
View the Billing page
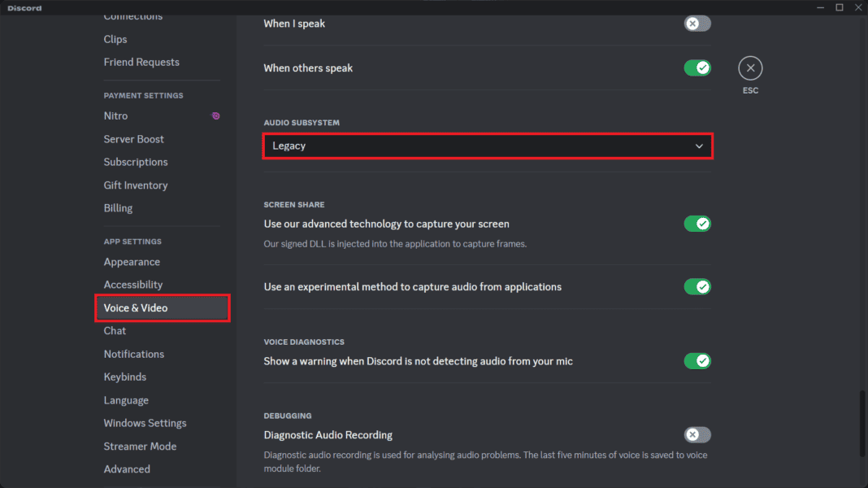tap(118, 207)
